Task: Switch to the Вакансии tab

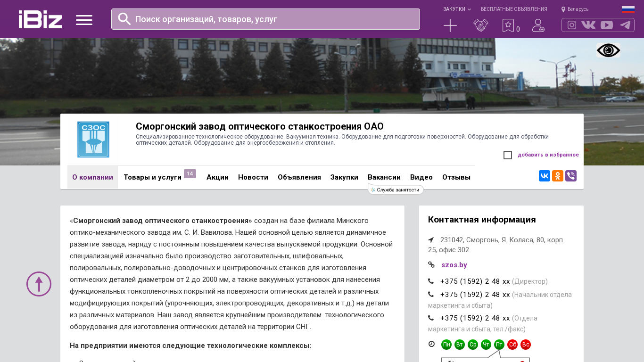Action: [384, 177]
